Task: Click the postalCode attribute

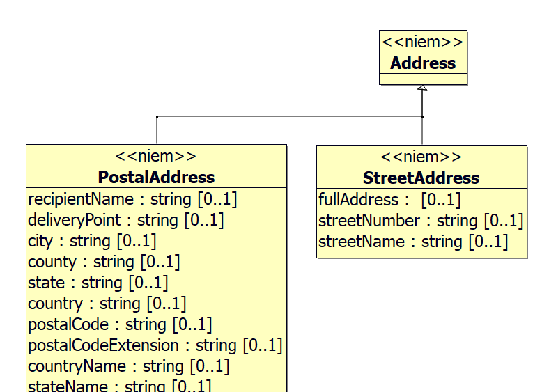Action: point(120,324)
